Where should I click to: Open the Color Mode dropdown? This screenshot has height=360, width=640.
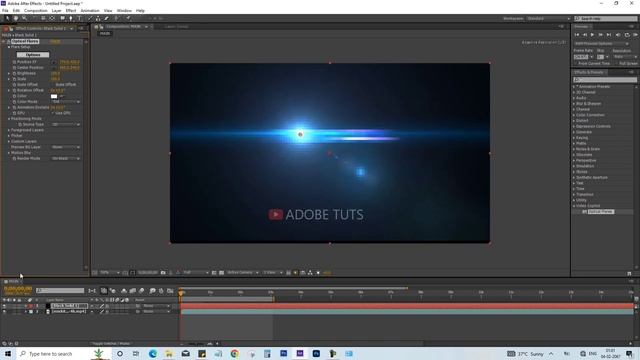[x=66, y=102]
